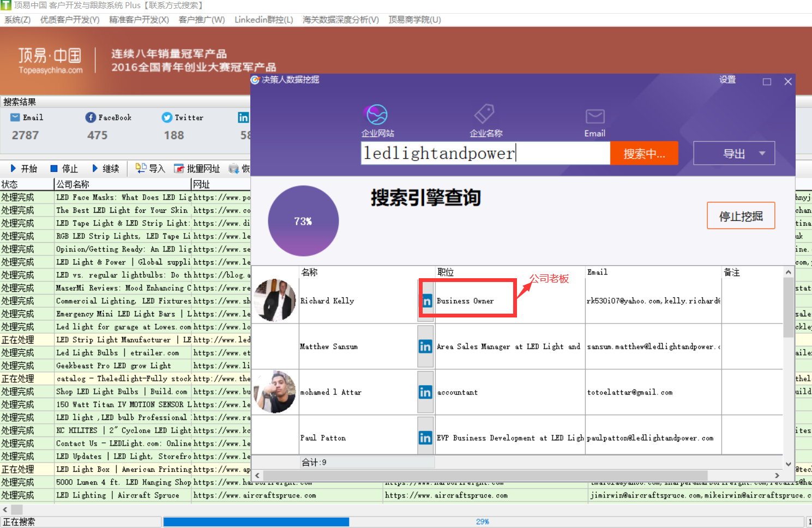Click the 状态 column header
This screenshot has width=812, height=528.
(x=27, y=184)
